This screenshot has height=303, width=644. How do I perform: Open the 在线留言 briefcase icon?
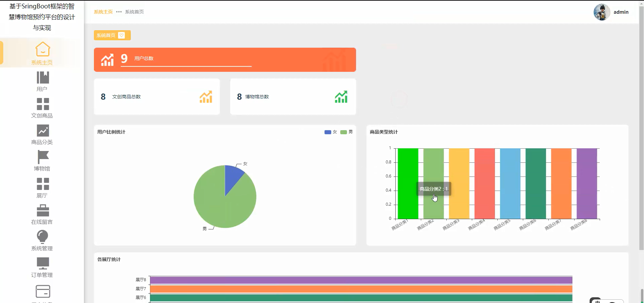[x=43, y=210]
